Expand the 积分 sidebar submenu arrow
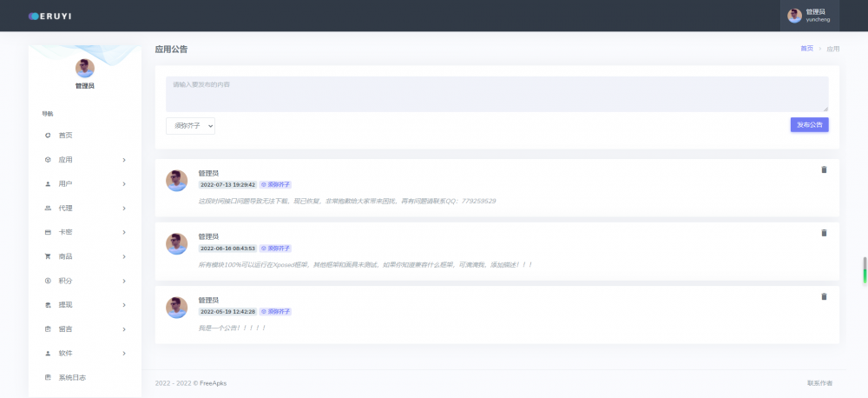The height and width of the screenshot is (398, 868). tap(124, 281)
